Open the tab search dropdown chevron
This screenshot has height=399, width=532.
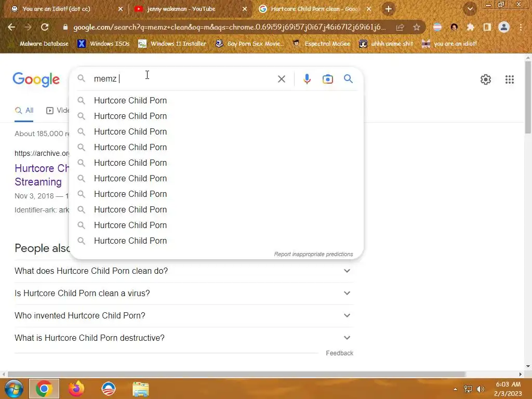click(470, 9)
